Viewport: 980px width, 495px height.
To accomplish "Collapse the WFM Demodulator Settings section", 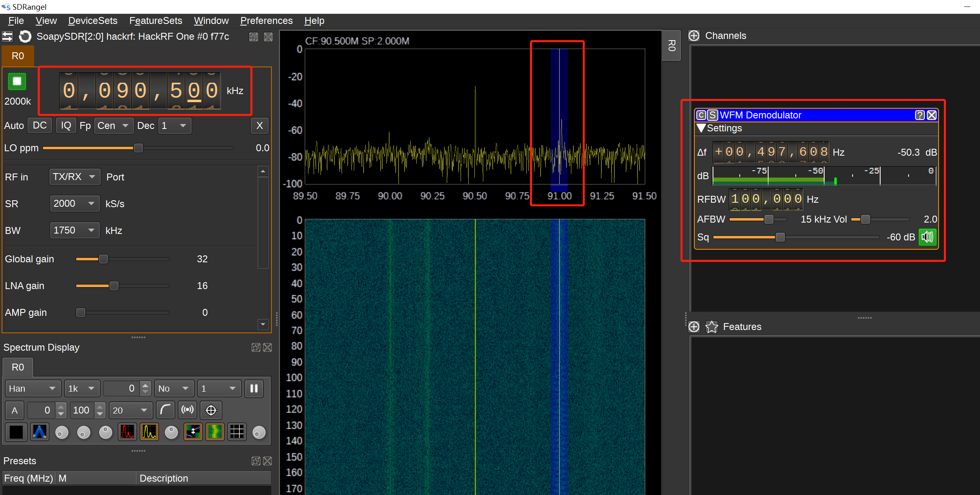I will [702, 128].
